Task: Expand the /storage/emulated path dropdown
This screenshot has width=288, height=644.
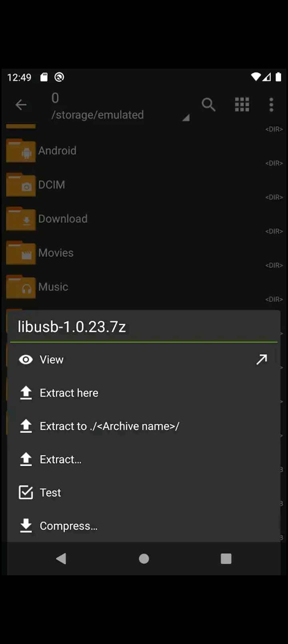Action: click(x=186, y=117)
